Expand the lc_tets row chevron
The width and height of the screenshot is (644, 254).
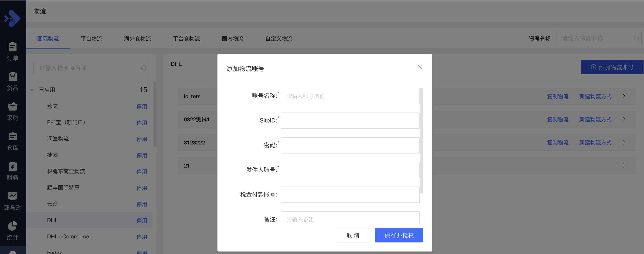tap(624, 96)
